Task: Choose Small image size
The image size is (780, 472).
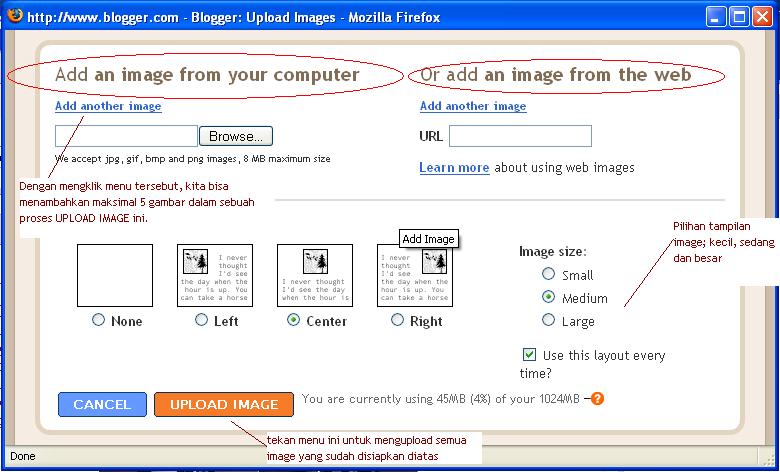Action: 548,274
